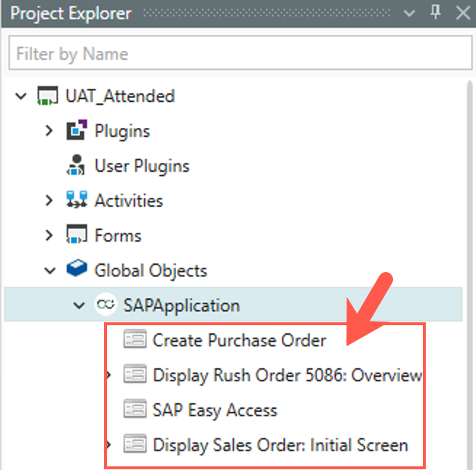Select the Plugins tree item
The width and height of the screenshot is (476, 470).
[122, 131]
